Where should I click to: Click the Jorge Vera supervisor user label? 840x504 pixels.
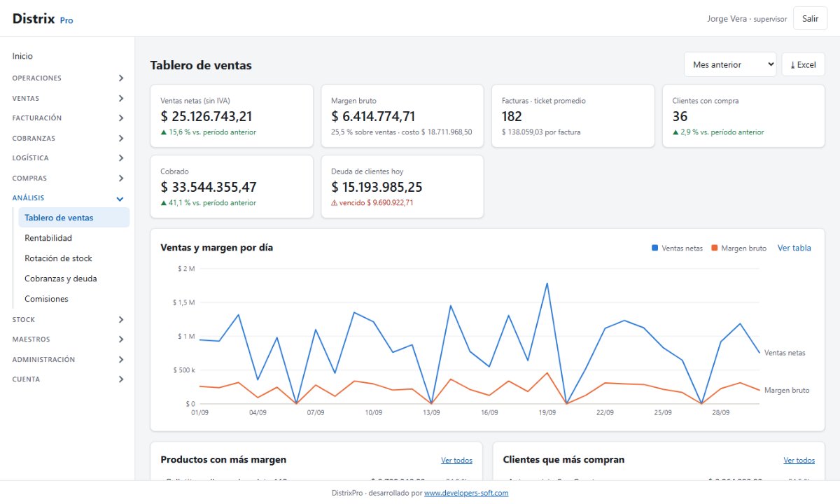(x=747, y=19)
